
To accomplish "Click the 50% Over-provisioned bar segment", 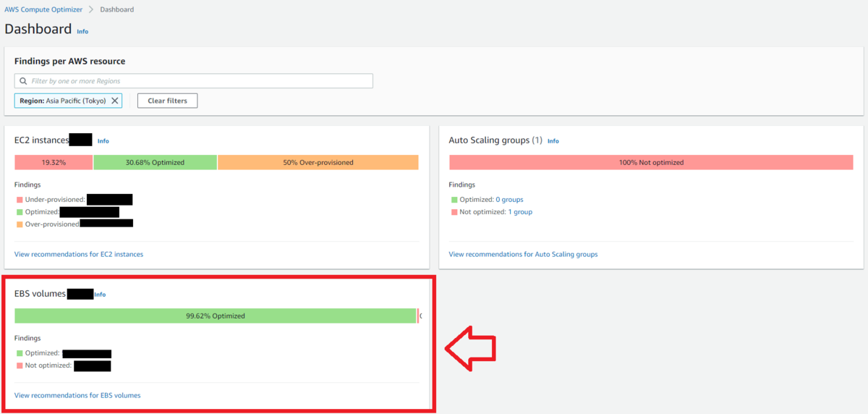I will point(318,162).
